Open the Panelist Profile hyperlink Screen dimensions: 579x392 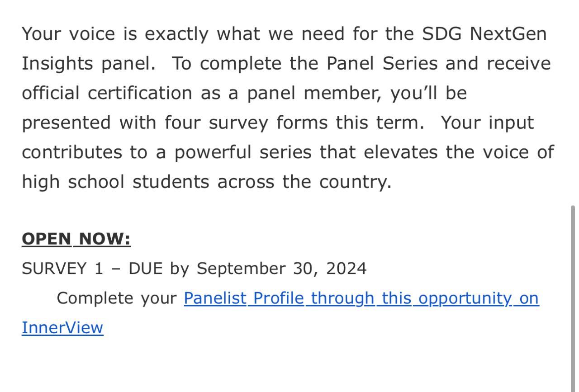click(361, 298)
